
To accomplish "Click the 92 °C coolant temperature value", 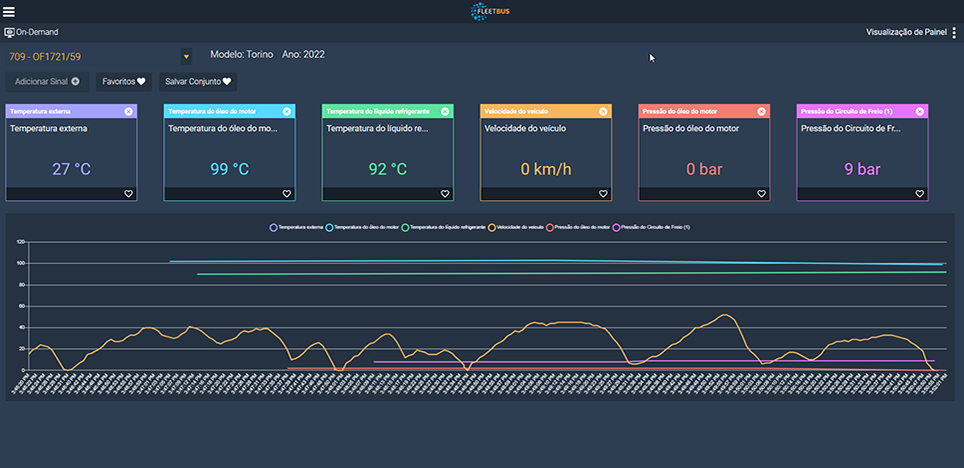I will [x=387, y=169].
